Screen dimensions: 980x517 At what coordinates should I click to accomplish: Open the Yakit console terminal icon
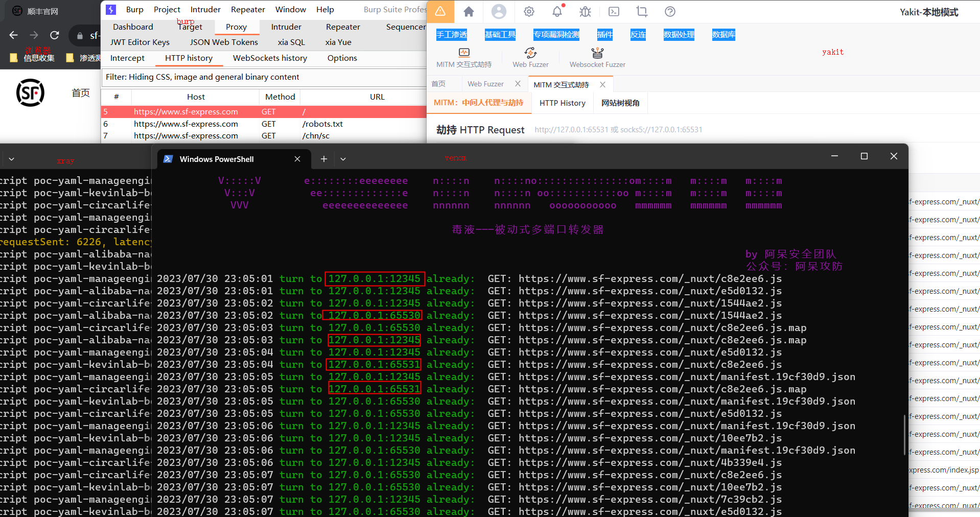[614, 11]
